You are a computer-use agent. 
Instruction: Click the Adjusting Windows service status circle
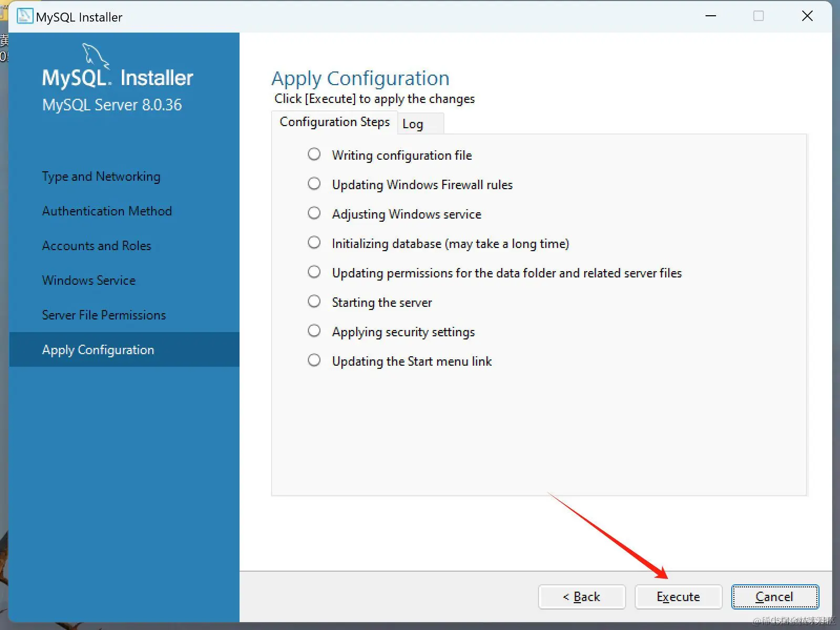pyautogui.click(x=314, y=213)
